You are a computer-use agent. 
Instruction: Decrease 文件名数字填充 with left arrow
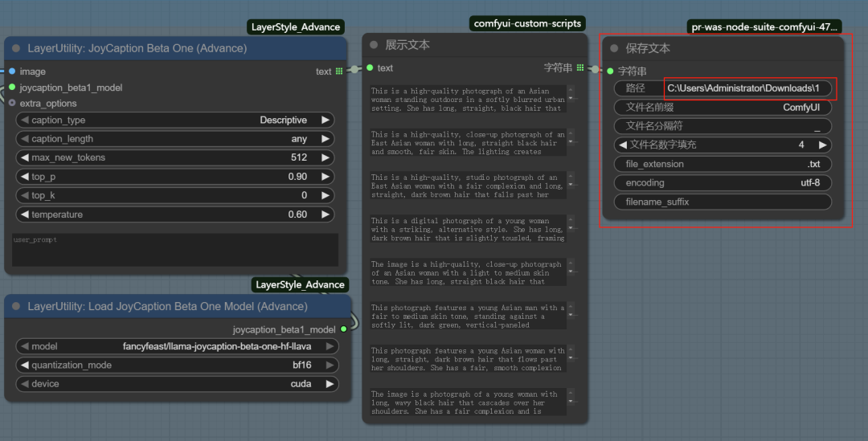click(623, 145)
